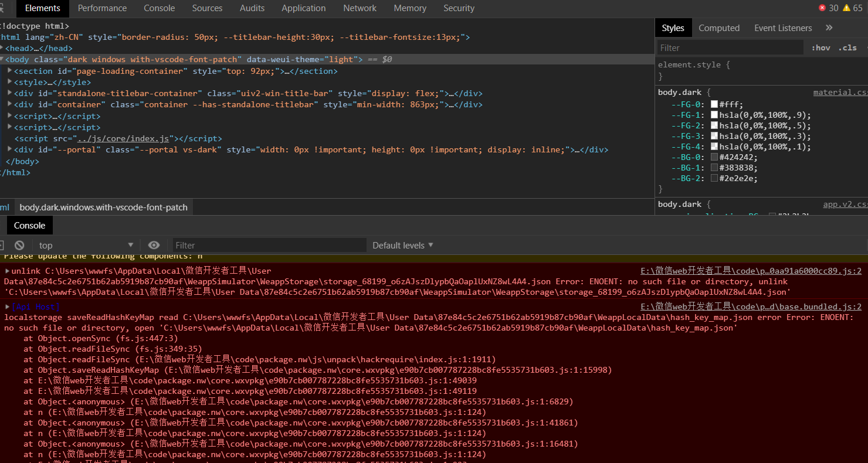Focus the Console Filter field
The height and width of the screenshot is (463, 868).
(270, 245)
